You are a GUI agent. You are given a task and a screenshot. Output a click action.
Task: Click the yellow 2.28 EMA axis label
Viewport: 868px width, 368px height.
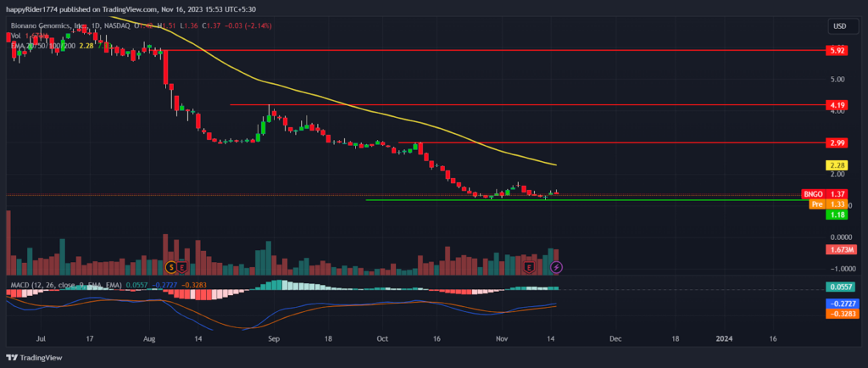coord(836,164)
